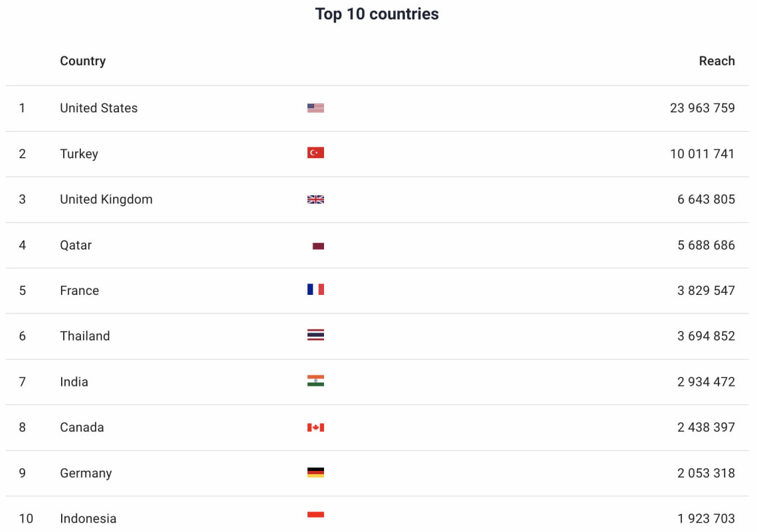Click the India flag icon

tap(315, 381)
